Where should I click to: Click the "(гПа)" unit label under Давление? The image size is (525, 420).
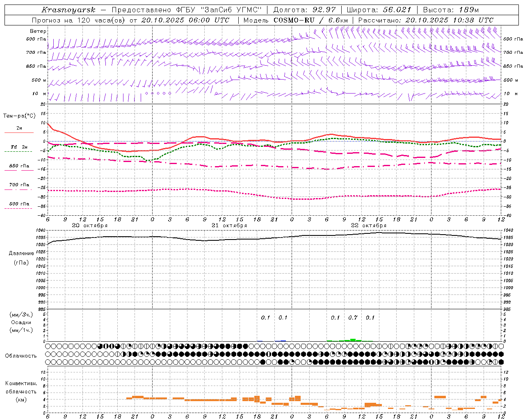click(21, 263)
